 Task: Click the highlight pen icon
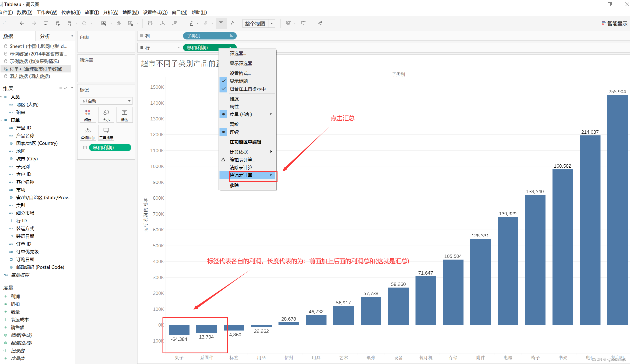point(191,23)
